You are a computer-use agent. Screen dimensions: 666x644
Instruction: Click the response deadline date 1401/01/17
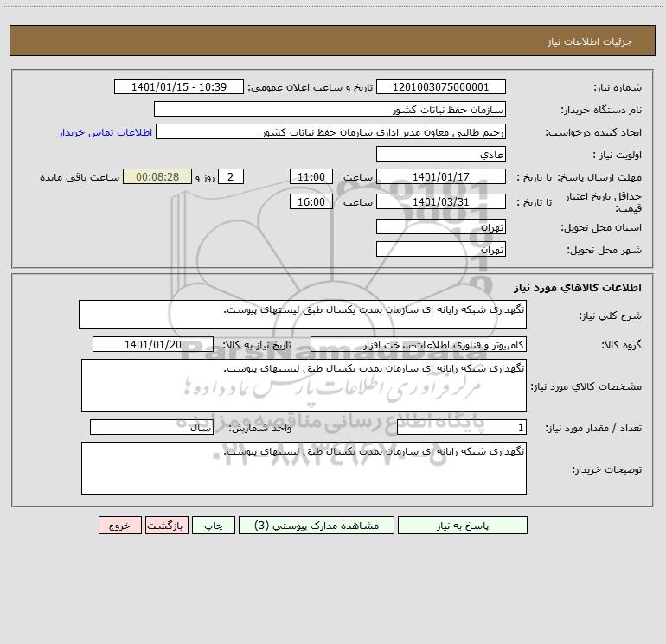point(441,176)
